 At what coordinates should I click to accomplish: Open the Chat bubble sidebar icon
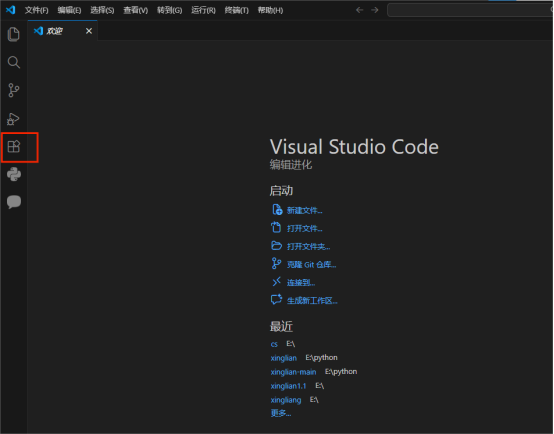click(14, 202)
